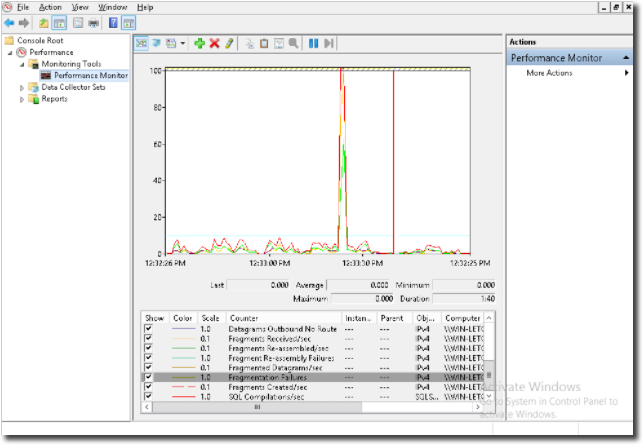Select Reports node in tree
This screenshot has height=445, width=643.
point(54,99)
